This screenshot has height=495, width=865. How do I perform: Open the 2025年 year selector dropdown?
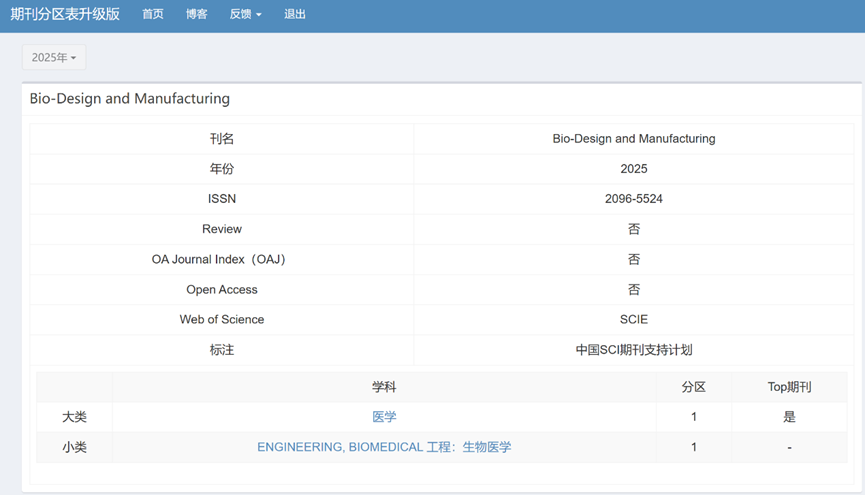pos(54,57)
